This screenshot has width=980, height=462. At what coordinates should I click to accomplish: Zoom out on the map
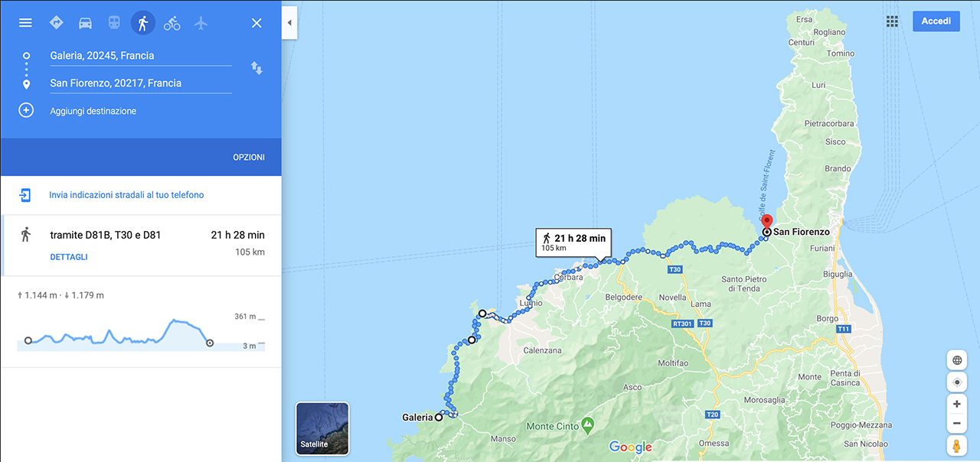pos(957,423)
